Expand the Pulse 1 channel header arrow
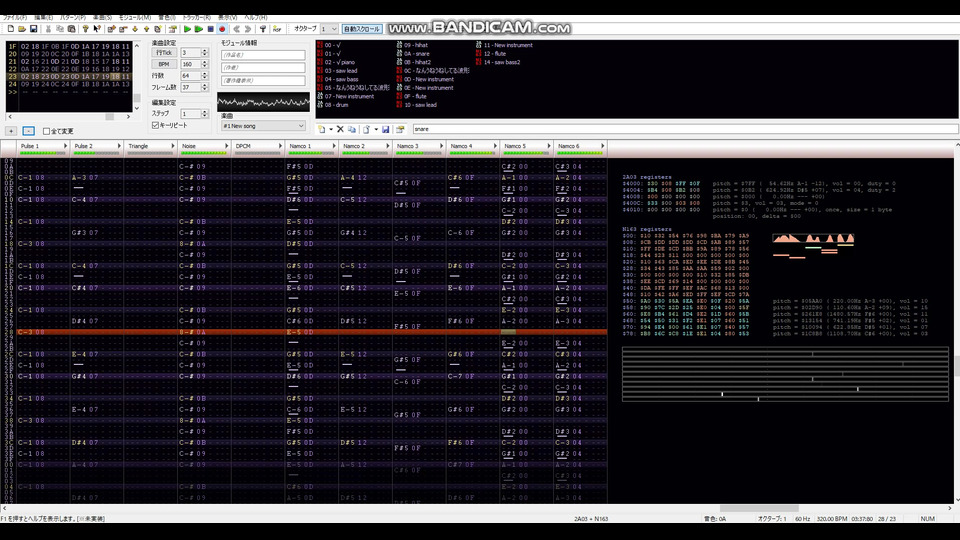 (x=65, y=146)
